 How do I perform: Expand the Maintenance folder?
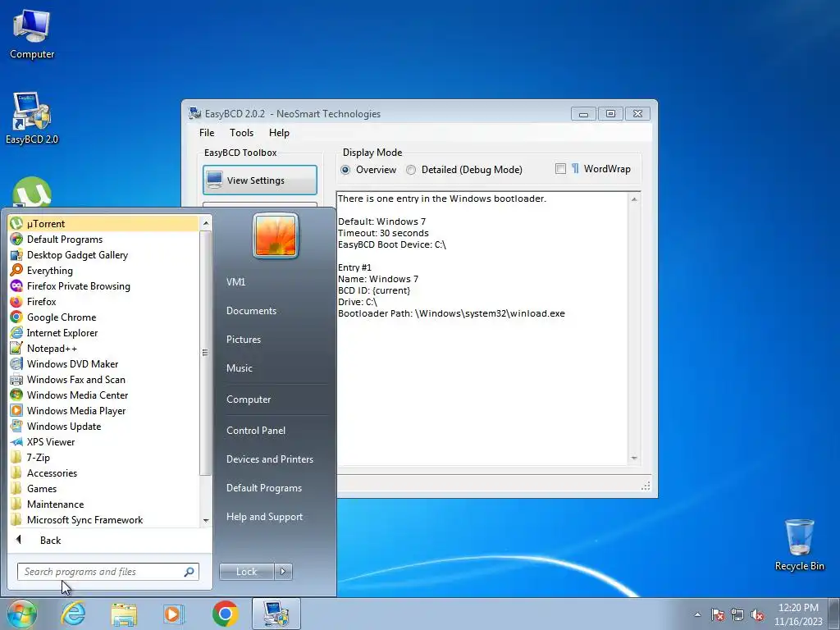[x=103, y=504]
